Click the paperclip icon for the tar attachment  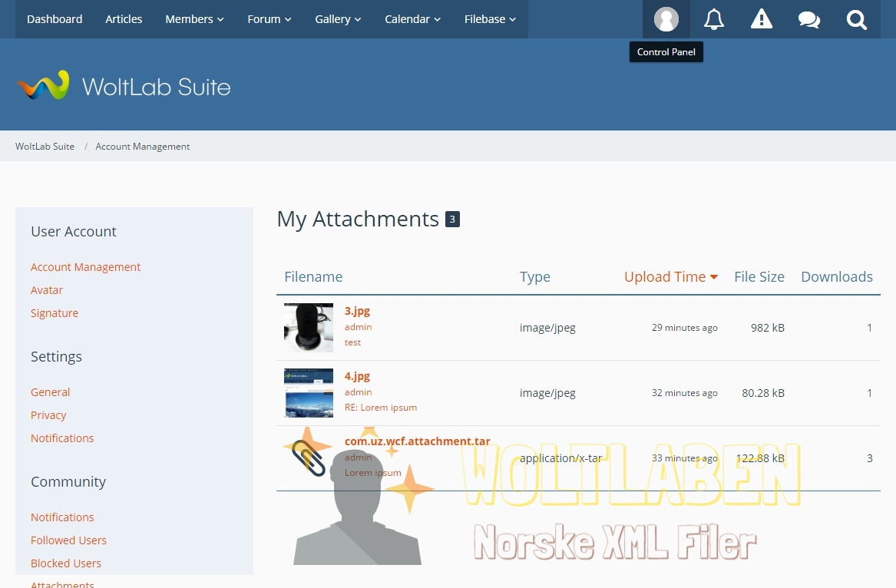point(308,458)
